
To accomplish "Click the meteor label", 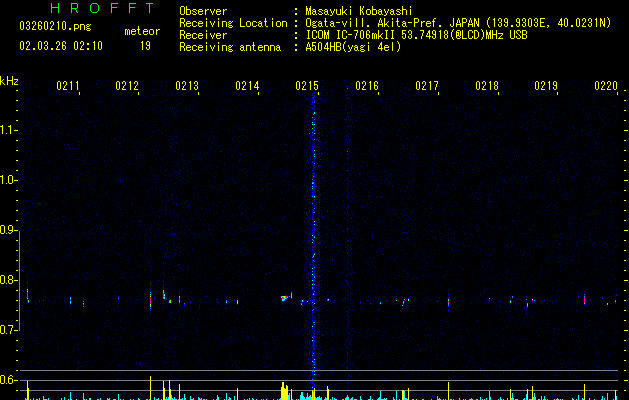I will pyautogui.click(x=142, y=31).
